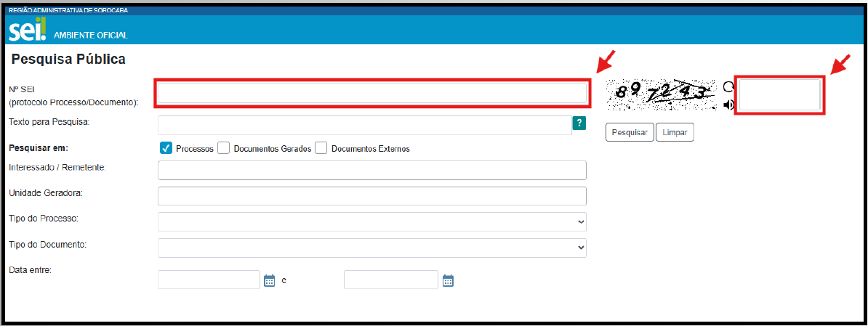868x326 pixels.
Task: Click the first Data entre date field
Action: pos(209,280)
